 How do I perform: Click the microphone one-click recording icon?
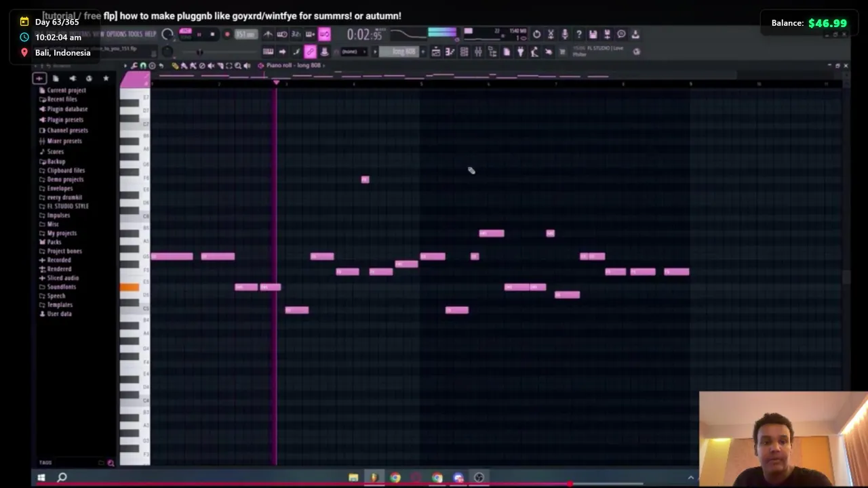click(x=564, y=34)
